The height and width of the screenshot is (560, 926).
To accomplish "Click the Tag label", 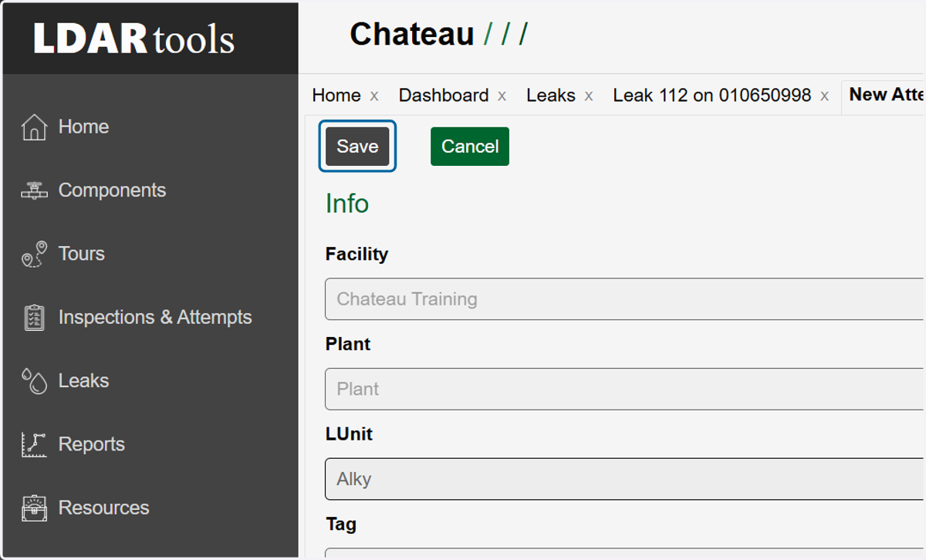I will point(341,525).
